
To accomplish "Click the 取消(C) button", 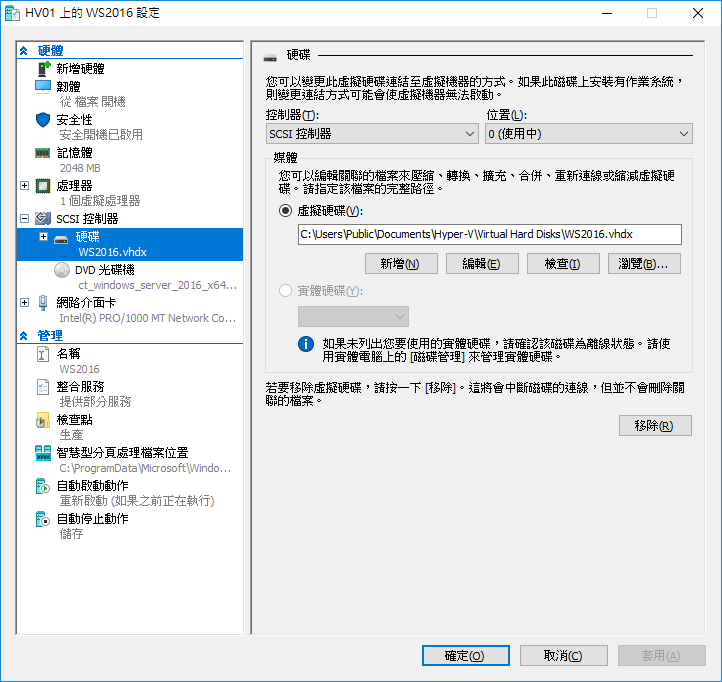I will point(564,655).
